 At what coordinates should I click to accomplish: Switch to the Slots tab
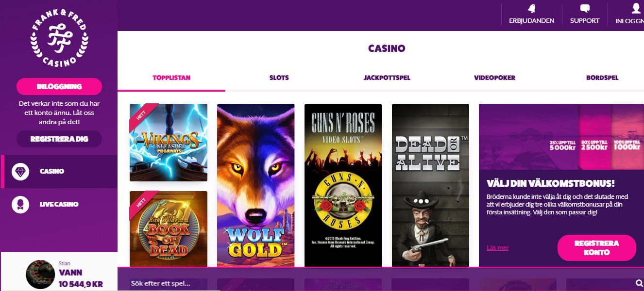279,78
